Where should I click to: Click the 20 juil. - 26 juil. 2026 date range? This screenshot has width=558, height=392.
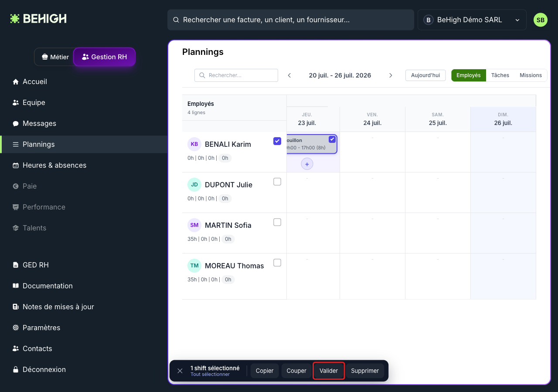click(x=340, y=75)
